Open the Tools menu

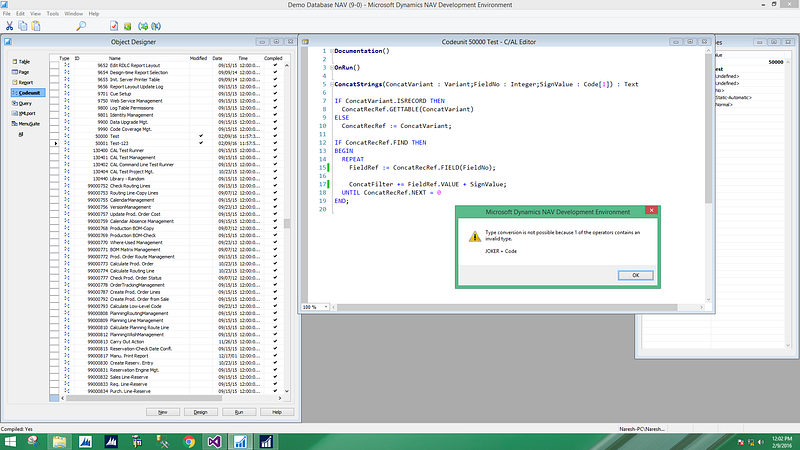coord(53,14)
